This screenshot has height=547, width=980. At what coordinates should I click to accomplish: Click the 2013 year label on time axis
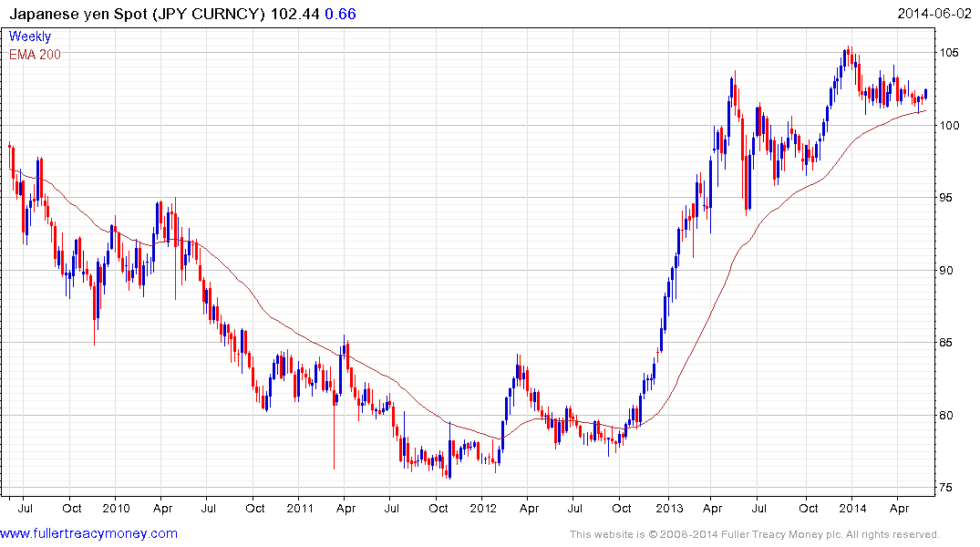click(669, 508)
